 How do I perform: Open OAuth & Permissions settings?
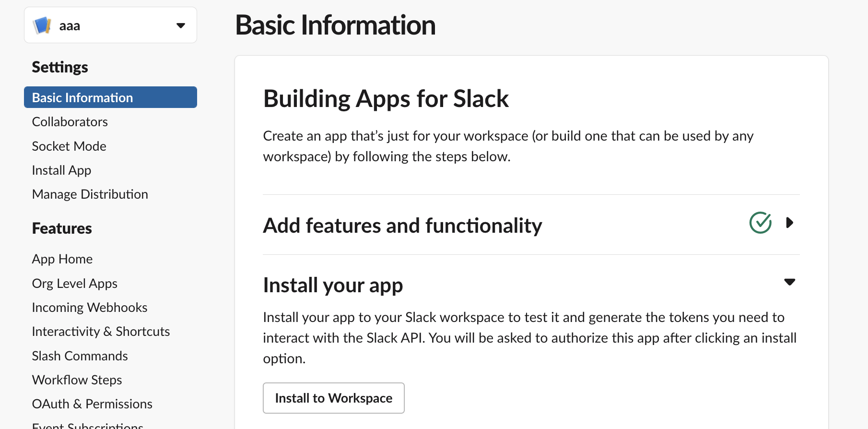pyautogui.click(x=92, y=404)
